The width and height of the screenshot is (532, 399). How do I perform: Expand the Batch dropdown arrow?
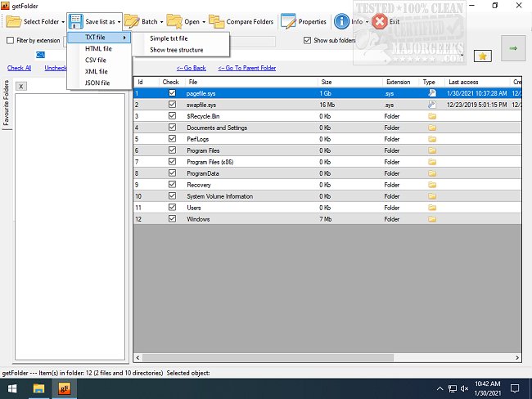[x=161, y=22]
